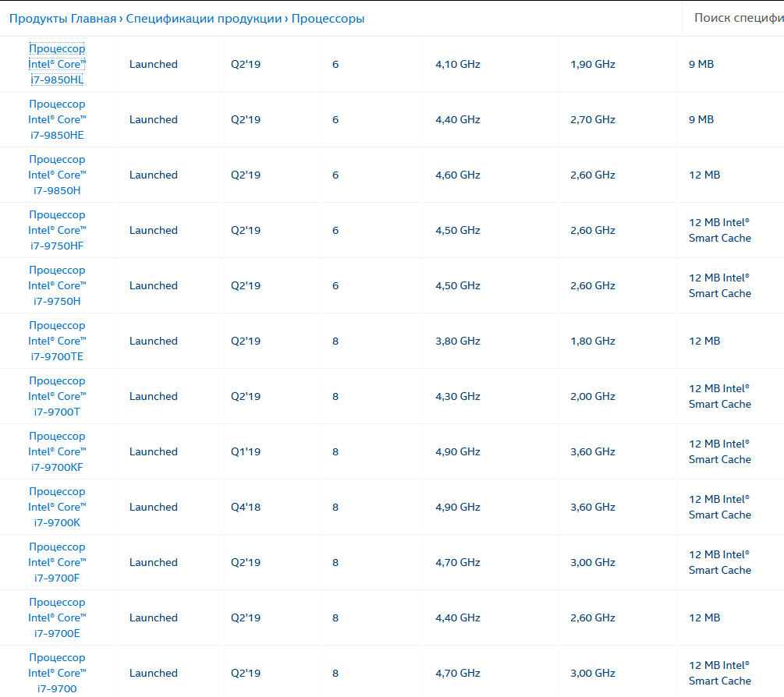Open the Продукты Главная breadcrumb link
The width and height of the screenshot is (784, 697).
pyautogui.click(x=62, y=19)
